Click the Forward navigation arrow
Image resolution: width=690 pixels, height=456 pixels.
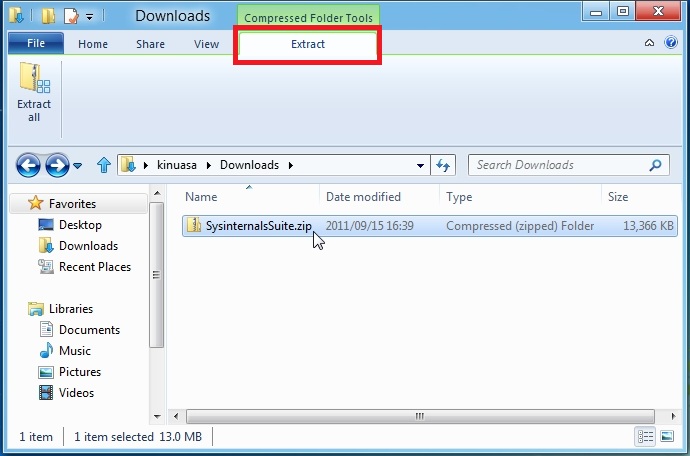(57, 165)
